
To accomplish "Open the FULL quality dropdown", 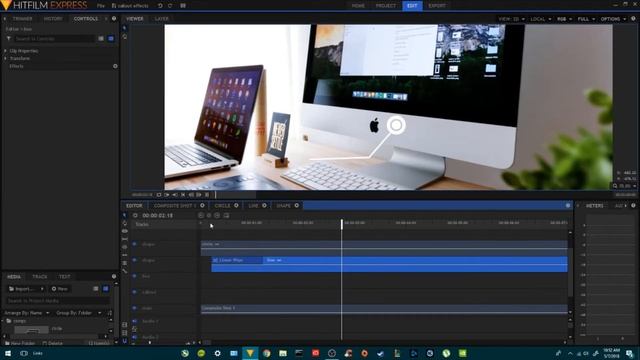I will point(586,19).
